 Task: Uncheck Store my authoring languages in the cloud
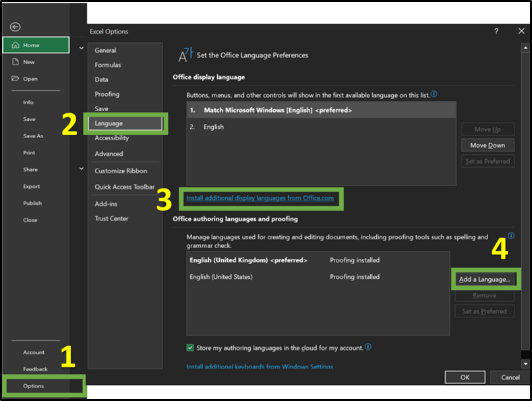click(190, 348)
